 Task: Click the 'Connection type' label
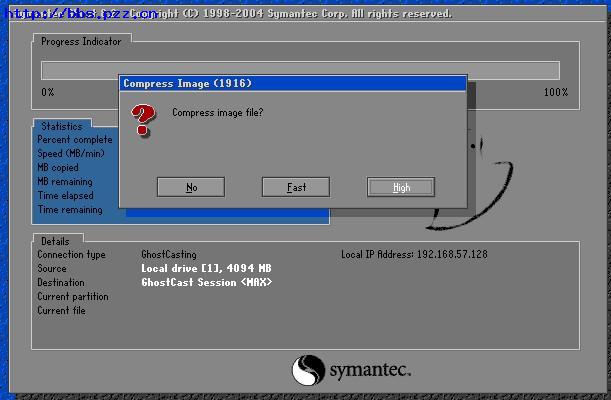tap(72, 255)
